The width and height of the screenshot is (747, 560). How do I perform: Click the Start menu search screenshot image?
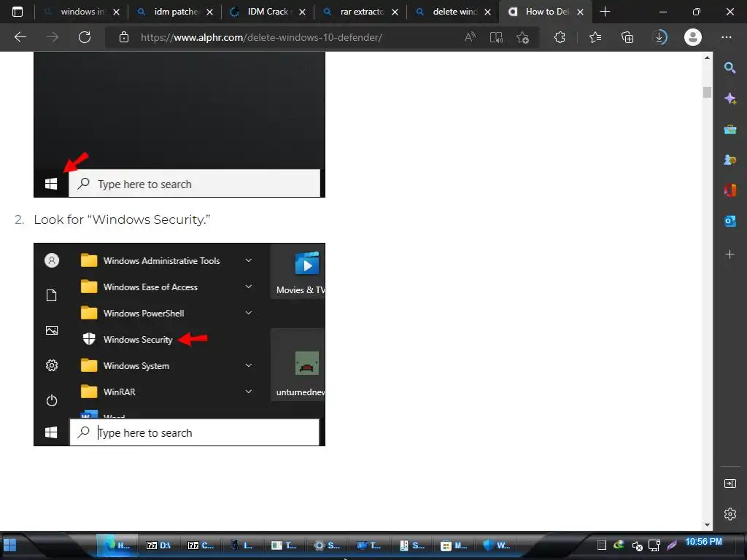pos(179,124)
